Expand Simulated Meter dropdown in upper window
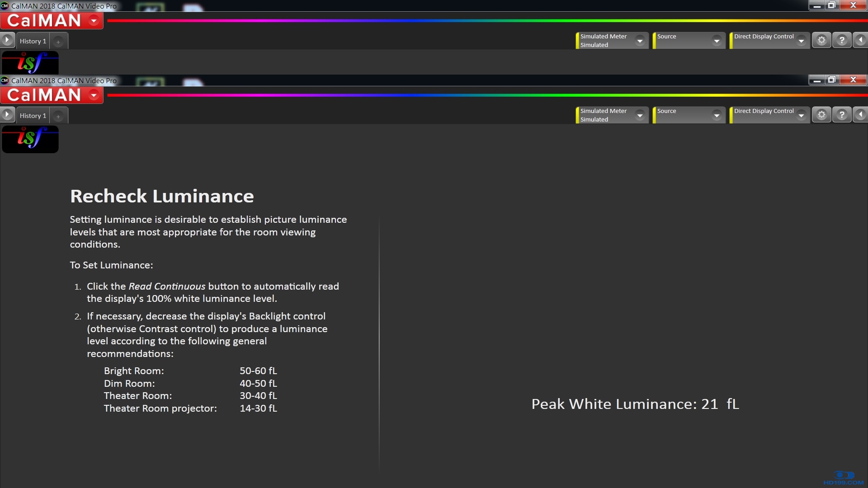Image resolution: width=868 pixels, height=488 pixels. click(640, 41)
